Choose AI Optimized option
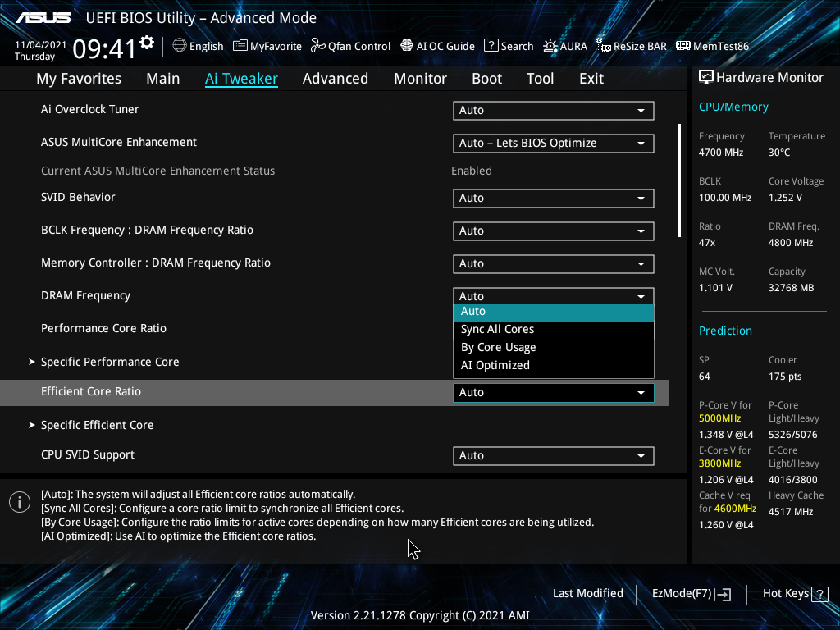 (554, 365)
